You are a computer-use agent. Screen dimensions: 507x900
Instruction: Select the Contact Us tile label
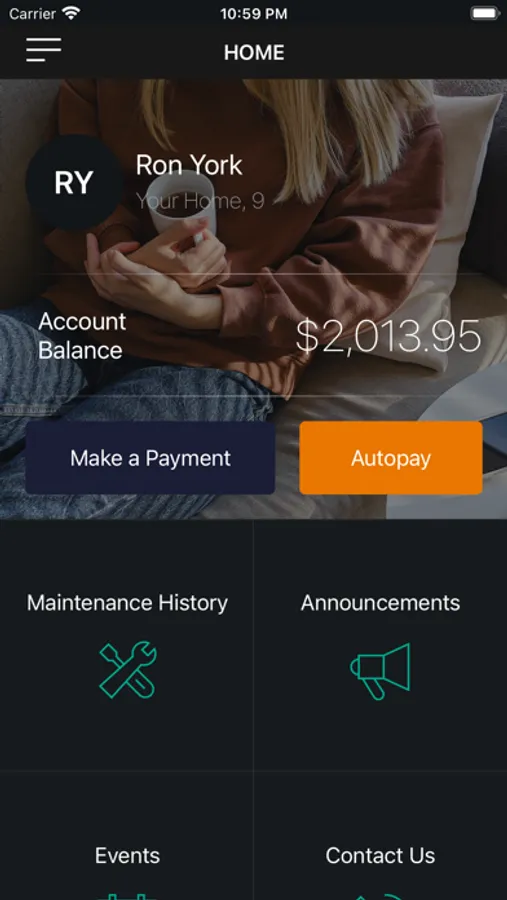click(380, 856)
